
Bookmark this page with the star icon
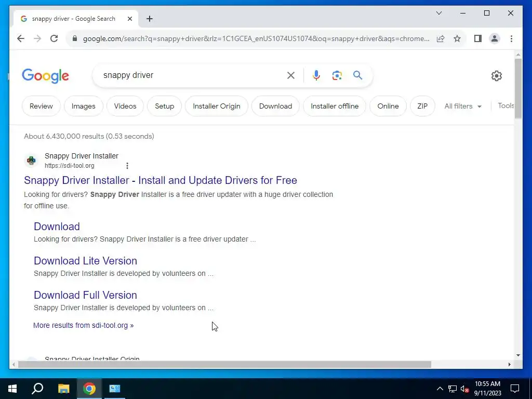click(457, 38)
